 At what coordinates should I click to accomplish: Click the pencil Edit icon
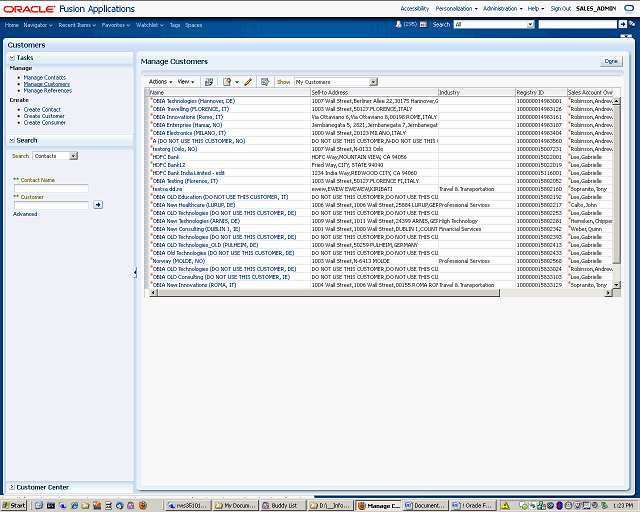click(x=248, y=82)
